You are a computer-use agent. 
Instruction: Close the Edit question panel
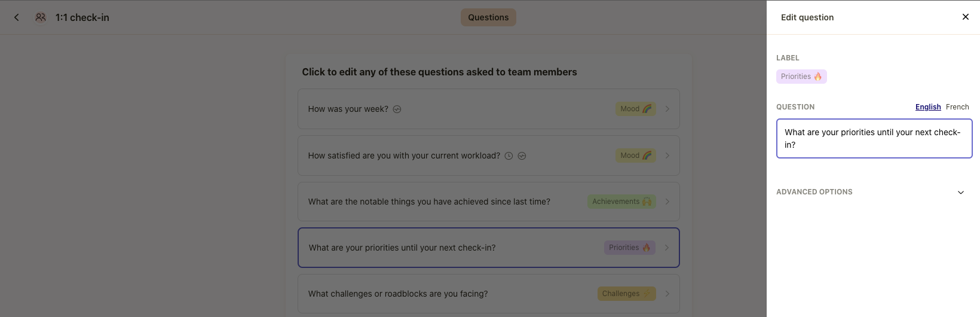click(965, 17)
